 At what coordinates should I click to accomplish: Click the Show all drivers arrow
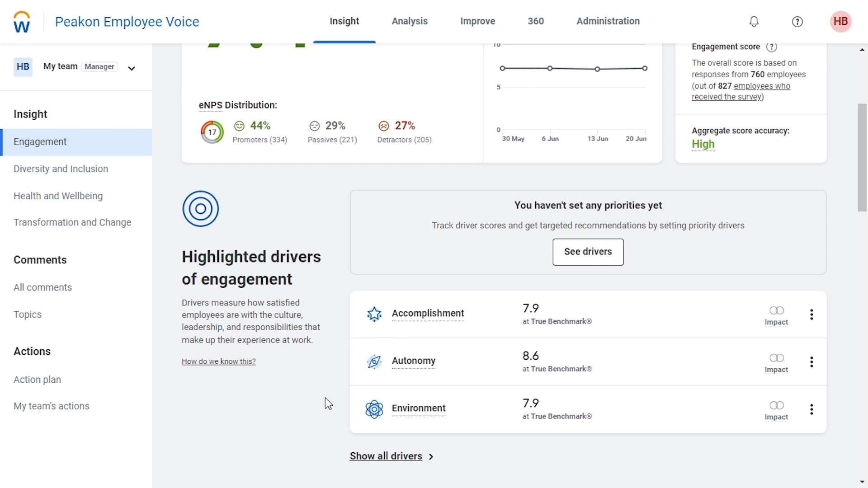[x=431, y=457]
